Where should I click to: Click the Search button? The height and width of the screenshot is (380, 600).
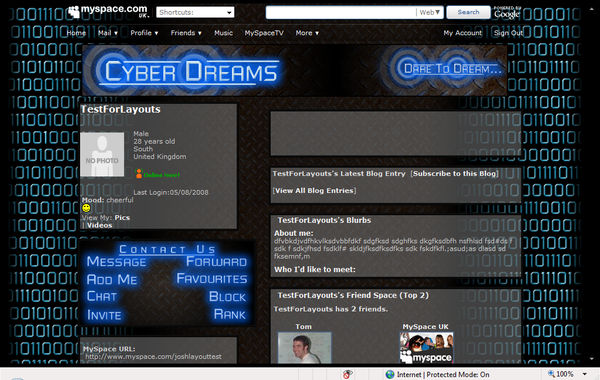468,12
